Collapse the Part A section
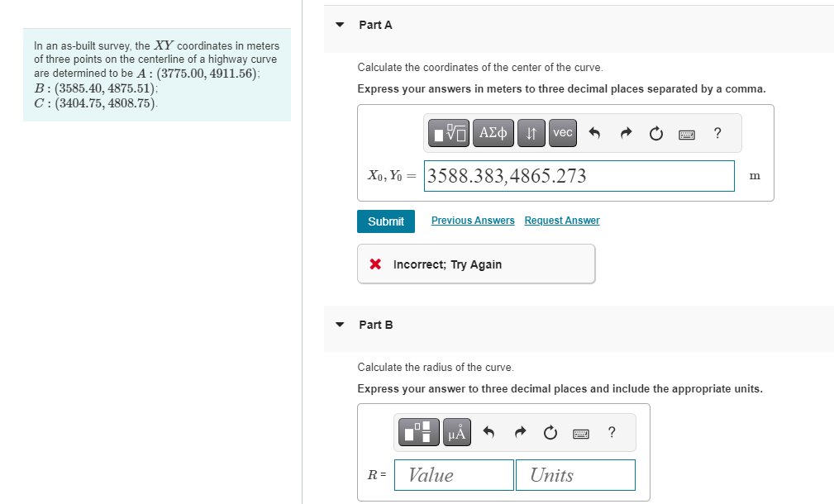Viewport: 834px width, 504px height. tap(339, 25)
